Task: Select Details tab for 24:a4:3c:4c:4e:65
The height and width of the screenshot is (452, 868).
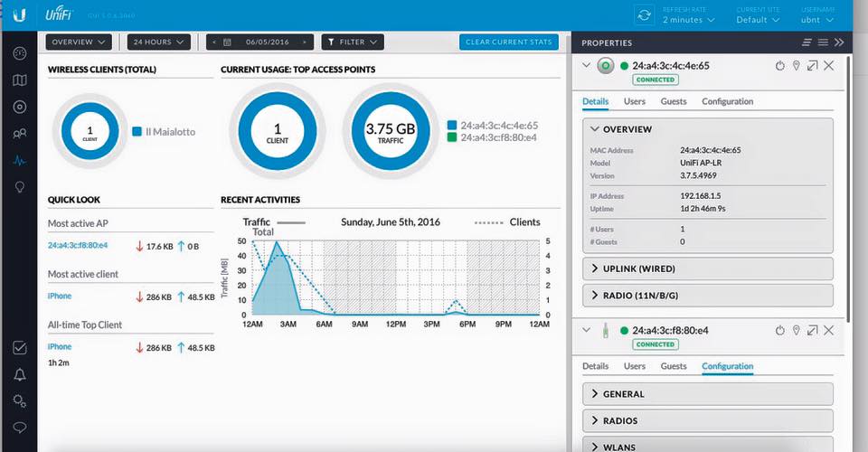Action: pyautogui.click(x=596, y=102)
